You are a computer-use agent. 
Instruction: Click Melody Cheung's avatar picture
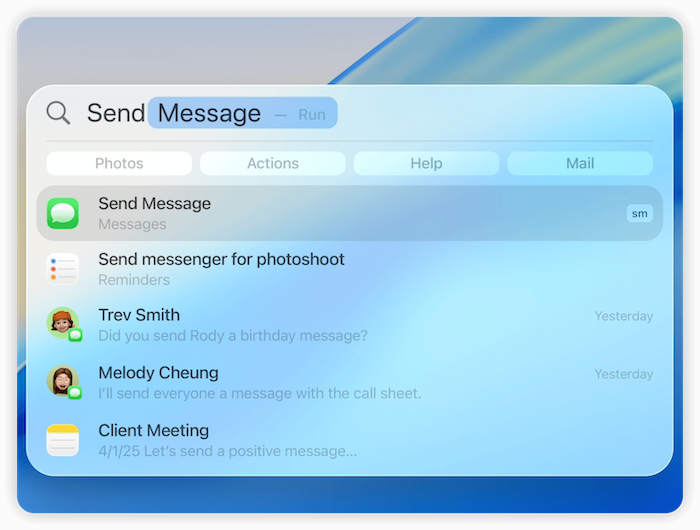[62, 381]
